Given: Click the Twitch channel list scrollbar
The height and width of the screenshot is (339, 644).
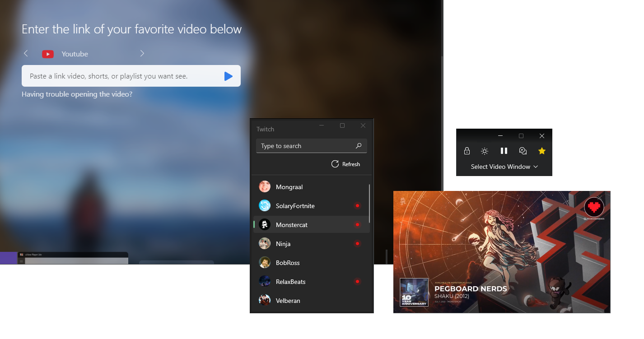Looking at the screenshot, I should coord(370,203).
